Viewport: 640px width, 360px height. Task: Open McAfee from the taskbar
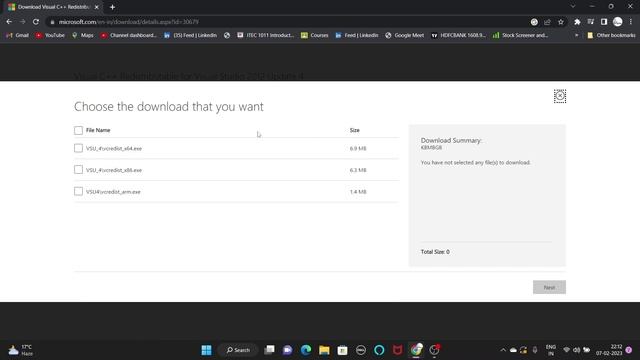click(x=398, y=350)
